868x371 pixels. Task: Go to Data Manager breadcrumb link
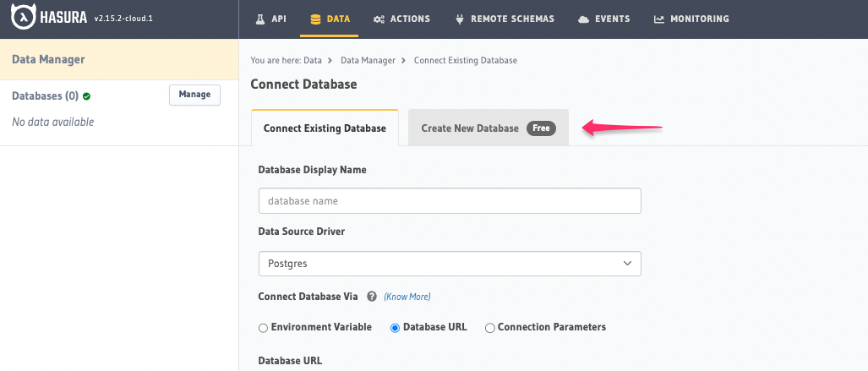pyautogui.click(x=369, y=61)
